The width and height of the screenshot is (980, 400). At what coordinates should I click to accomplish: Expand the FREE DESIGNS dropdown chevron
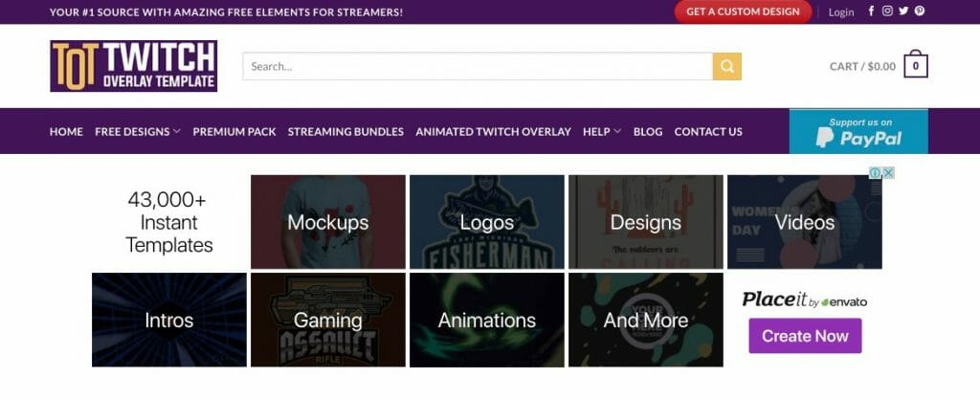point(177,131)
